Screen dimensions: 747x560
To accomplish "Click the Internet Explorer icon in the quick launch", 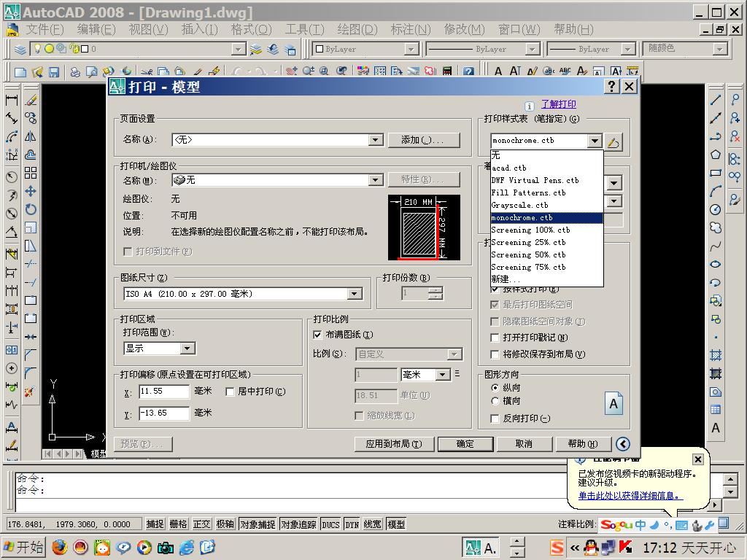I will [x=186, y=548].
